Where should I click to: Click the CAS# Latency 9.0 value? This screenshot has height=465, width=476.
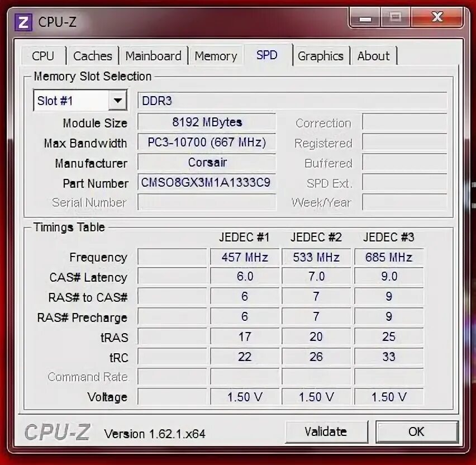[x=389, y=277]
